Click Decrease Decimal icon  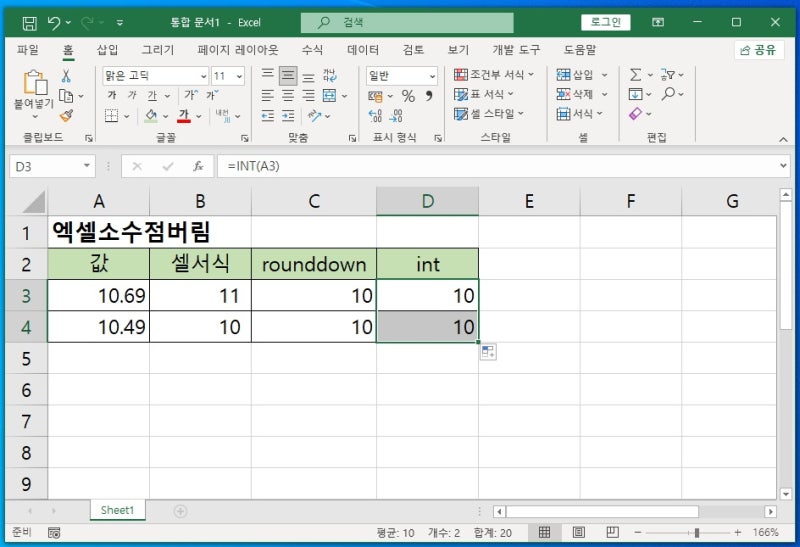[396, 116]
